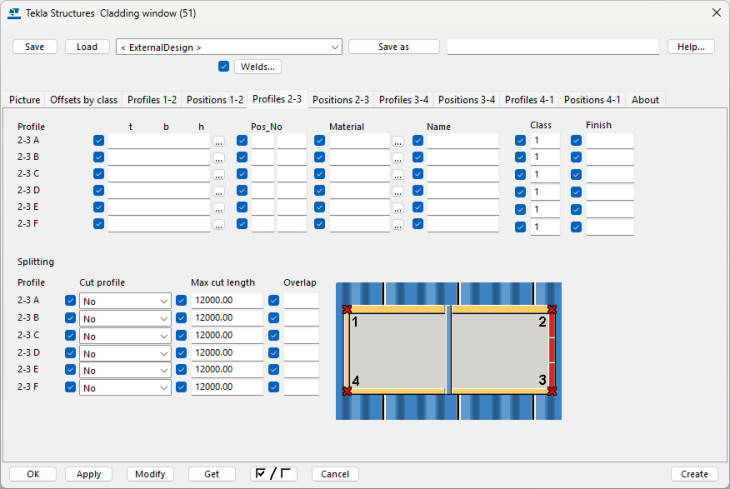Click red corner marker 3 in diagram

(x=551, y=392)
